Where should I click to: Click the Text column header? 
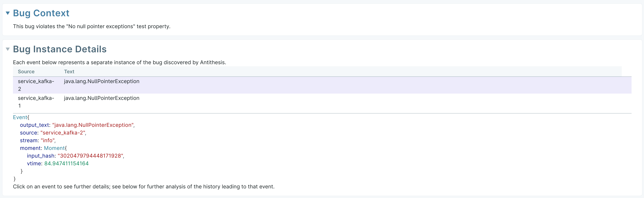pyautogui.click(x=69, y=72)
